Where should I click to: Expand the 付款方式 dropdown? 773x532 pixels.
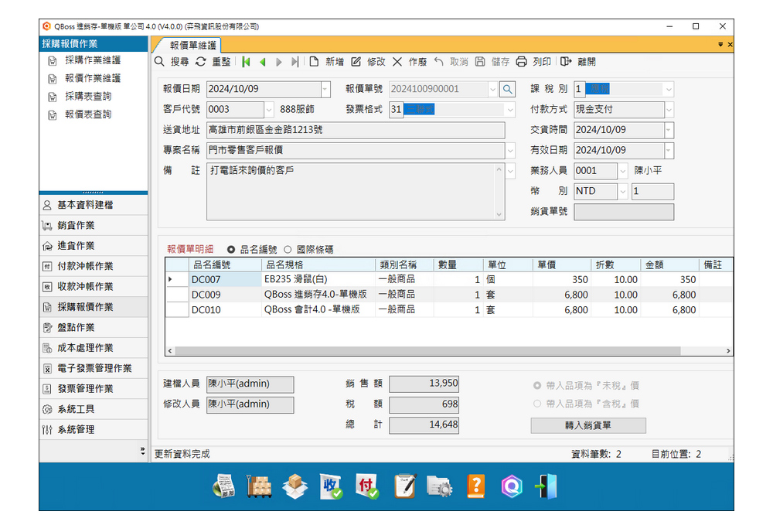(x=669, y=110)
